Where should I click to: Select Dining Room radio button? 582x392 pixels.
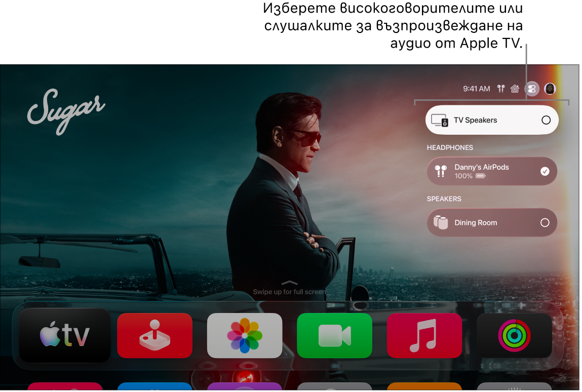click(545, 222)
